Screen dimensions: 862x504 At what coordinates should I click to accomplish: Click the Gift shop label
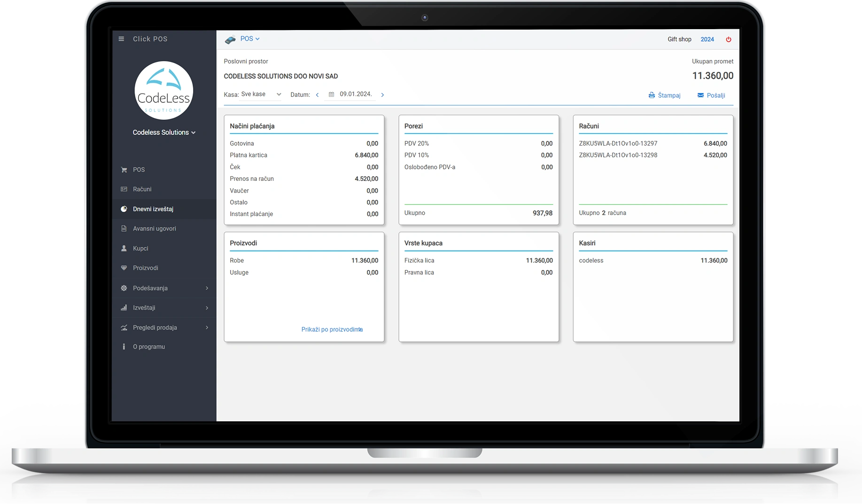pyautogui.click(x=679, y=39)
